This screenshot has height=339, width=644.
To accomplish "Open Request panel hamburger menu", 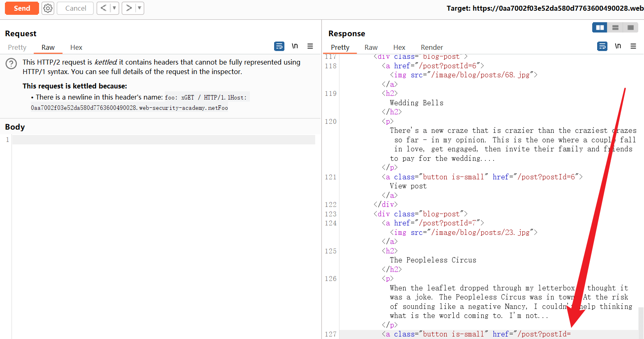I will coord(310,46).
